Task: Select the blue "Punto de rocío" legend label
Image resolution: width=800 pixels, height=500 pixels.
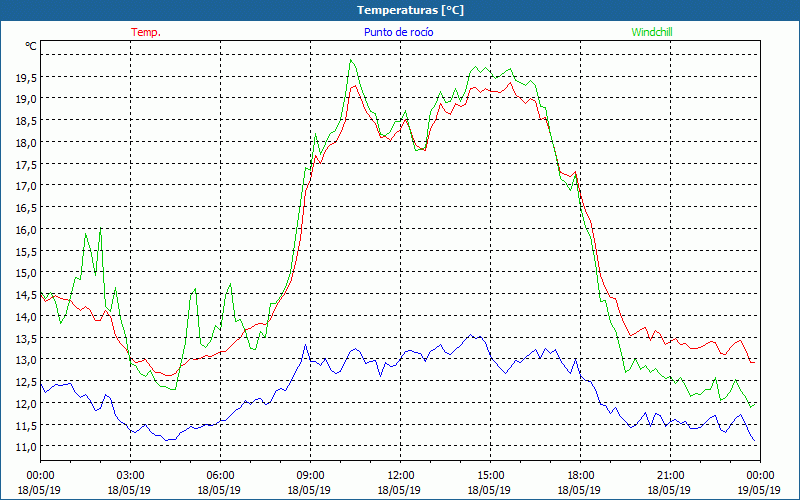Action: (398, 32)
